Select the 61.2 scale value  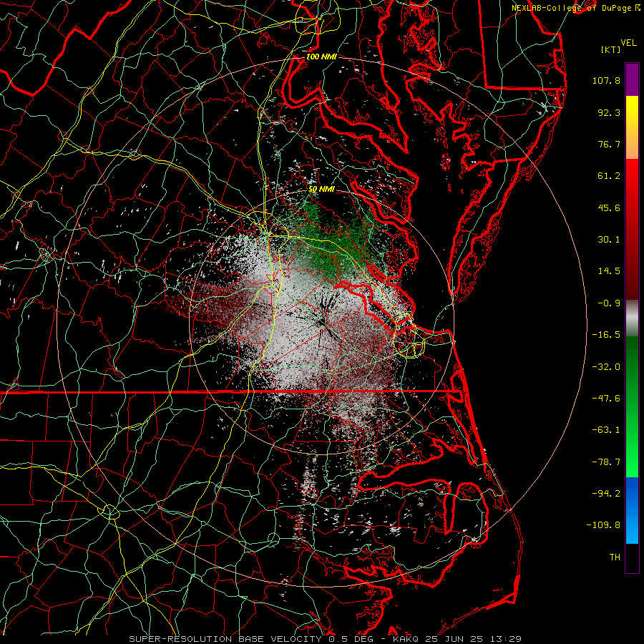609,176
